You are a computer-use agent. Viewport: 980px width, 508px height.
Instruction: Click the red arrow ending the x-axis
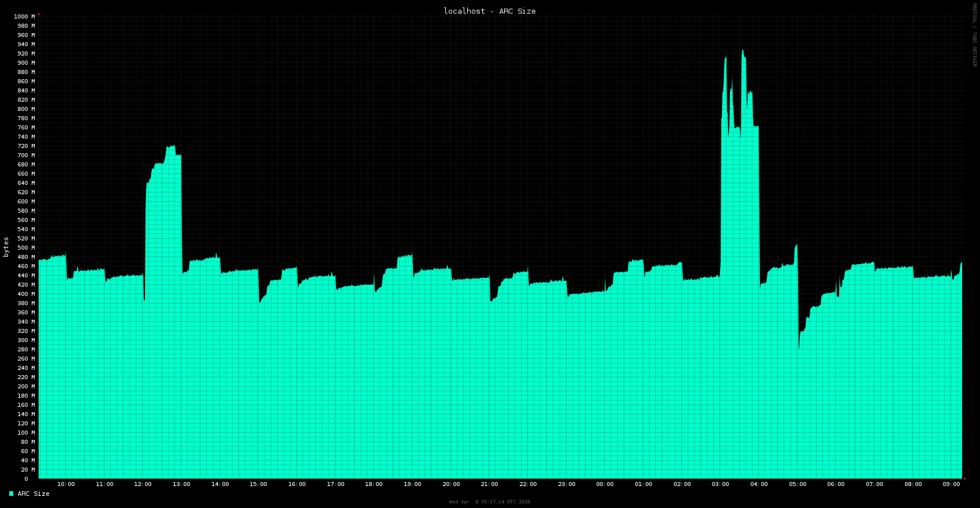click(x=964, y=479)
